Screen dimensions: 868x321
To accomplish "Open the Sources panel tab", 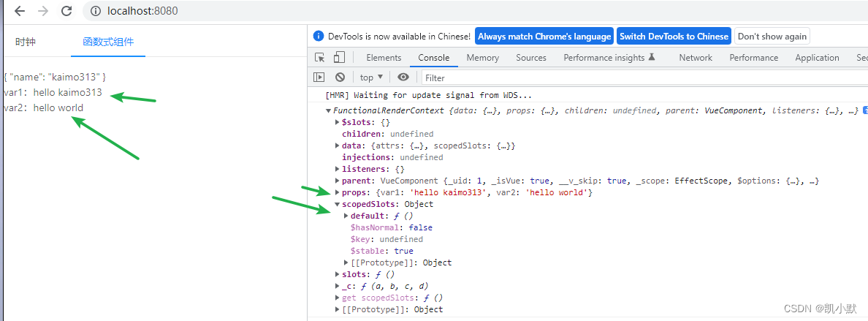I will (x=531, y=58).
